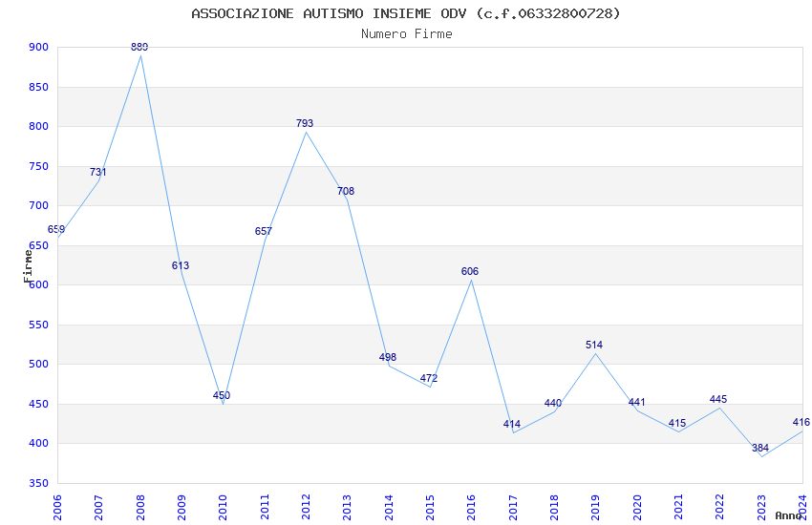Select the 440 data label
Viewport: 812px width, 525px height.
click(553, 403)
